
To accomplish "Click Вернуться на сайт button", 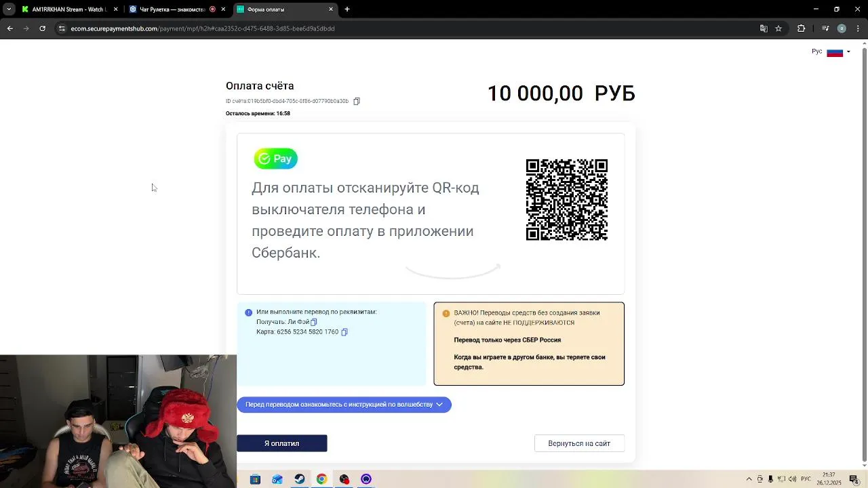I will [x=579, y=443].
